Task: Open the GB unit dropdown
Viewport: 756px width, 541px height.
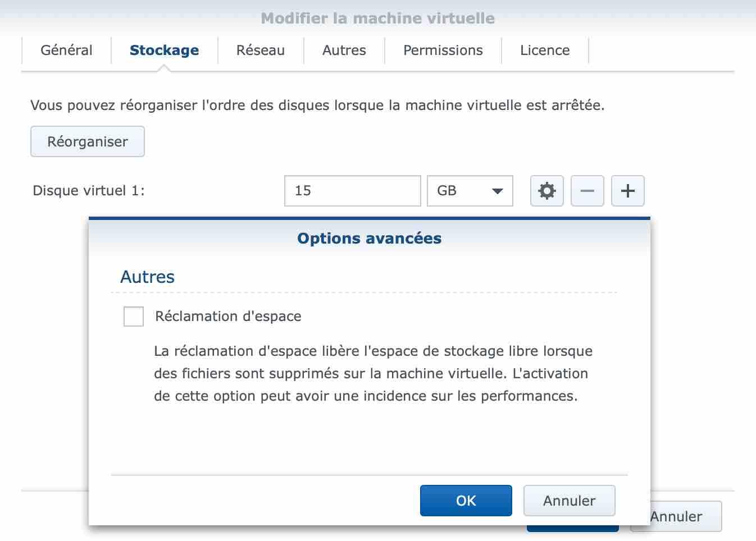Action: (x=470, y=191)
